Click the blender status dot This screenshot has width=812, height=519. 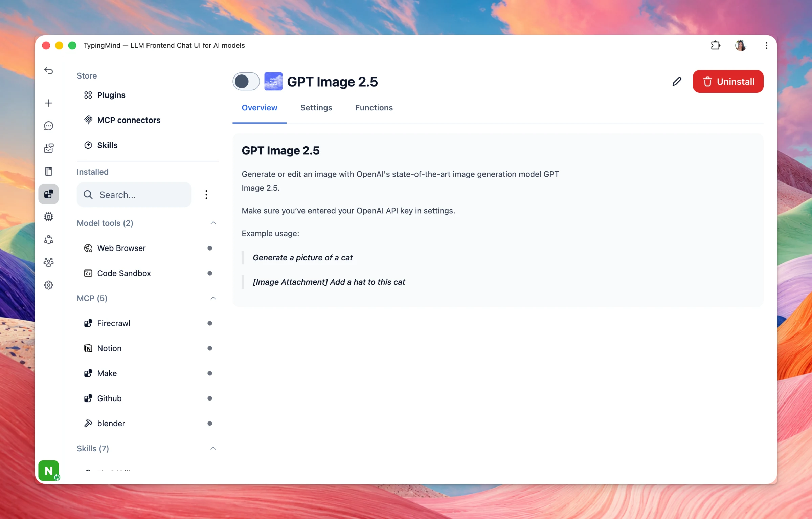pos(210,424)
